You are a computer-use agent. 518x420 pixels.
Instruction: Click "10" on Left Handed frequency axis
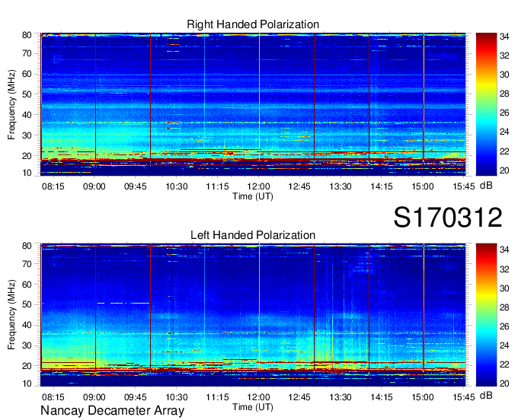[x=27, y=383]
